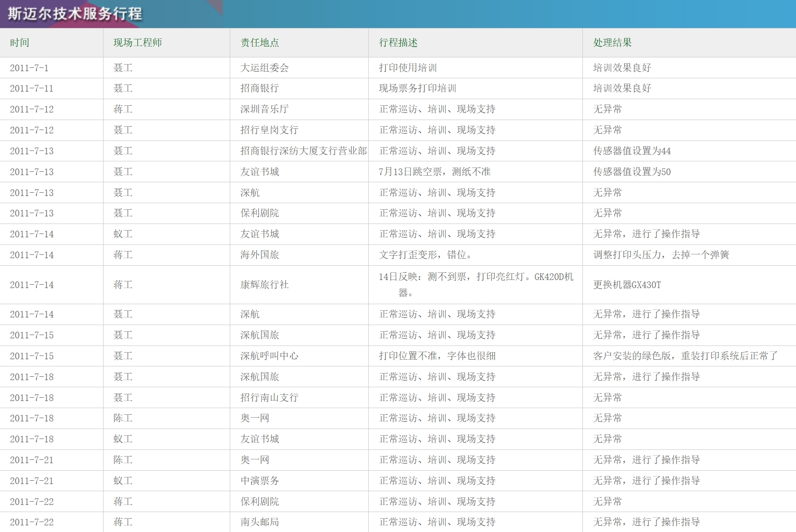Click the 打印位置不准 description cell

[437, 356]
